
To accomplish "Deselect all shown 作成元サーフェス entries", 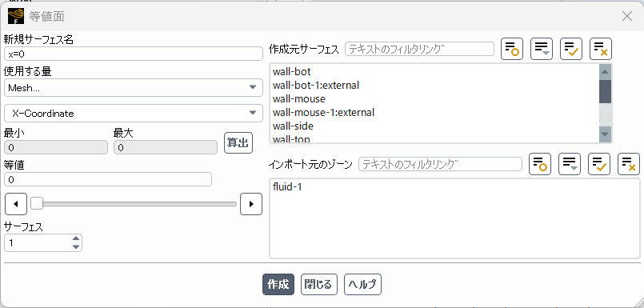I will tap(601, 50).
